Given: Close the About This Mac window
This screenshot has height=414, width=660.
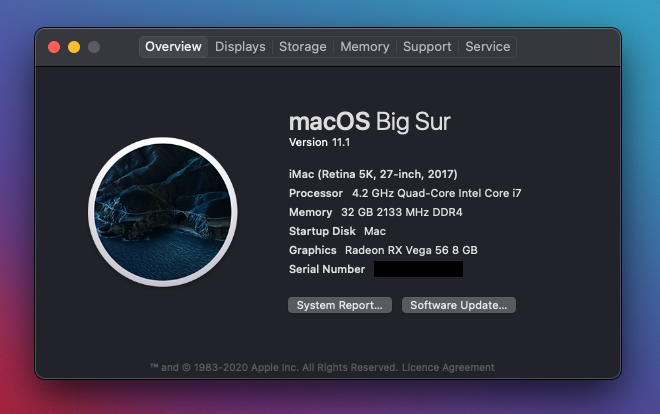Looking at the screenshot, I should [x=54, y=47].
